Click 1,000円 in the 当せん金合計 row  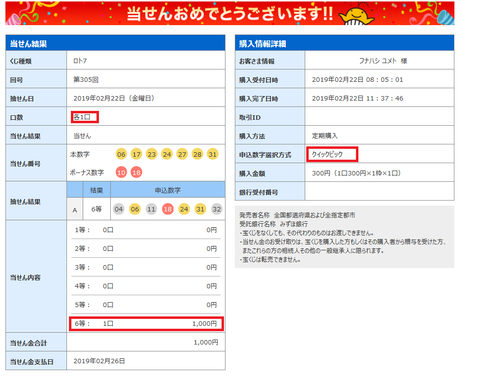206,342
